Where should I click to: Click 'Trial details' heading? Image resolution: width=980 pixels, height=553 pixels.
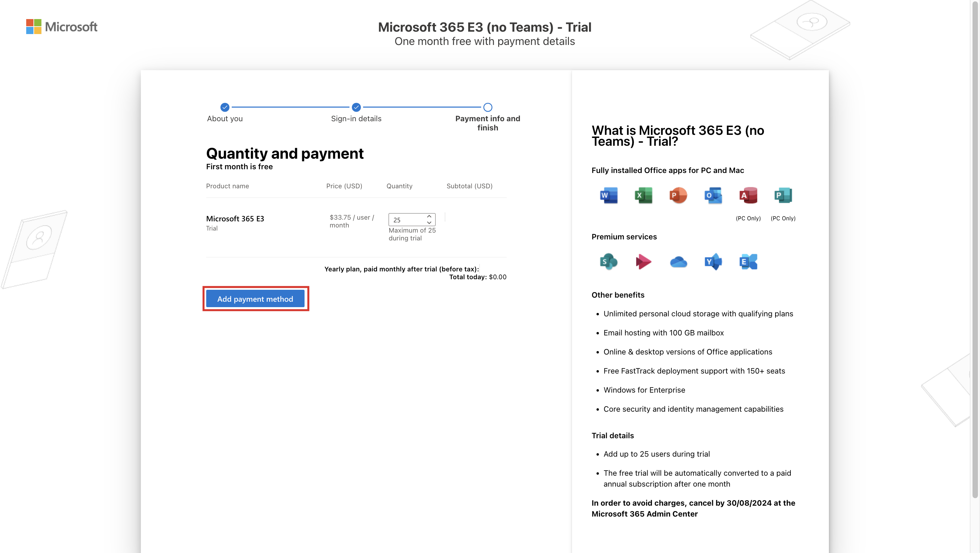[612, 436]
